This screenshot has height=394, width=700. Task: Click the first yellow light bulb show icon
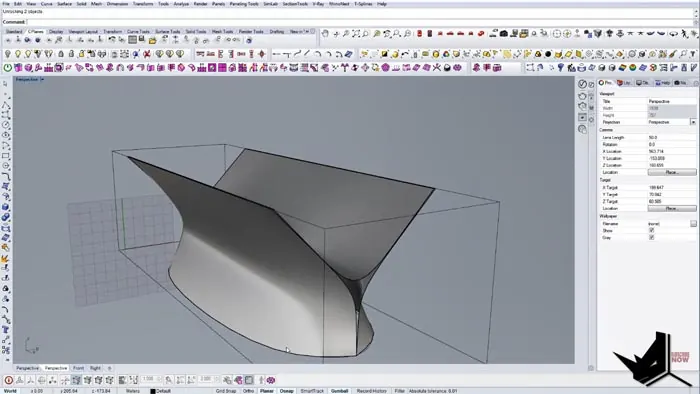click(18, 54)
